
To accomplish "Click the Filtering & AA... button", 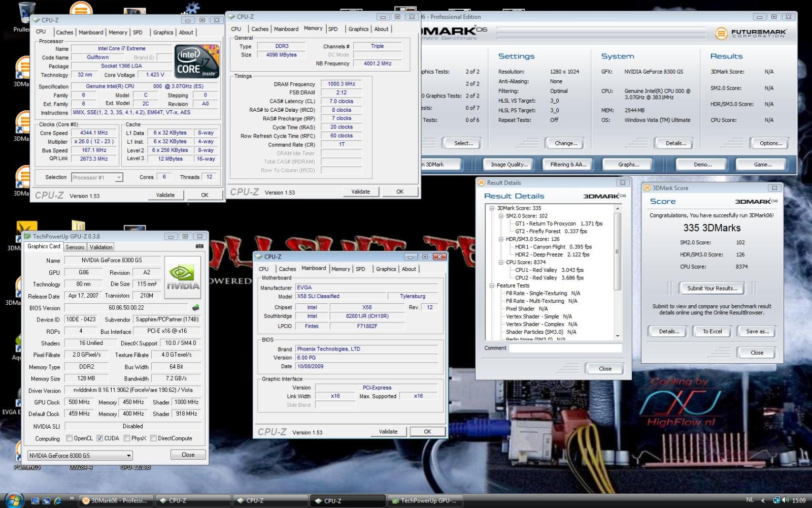I will (x=568, y=165).
